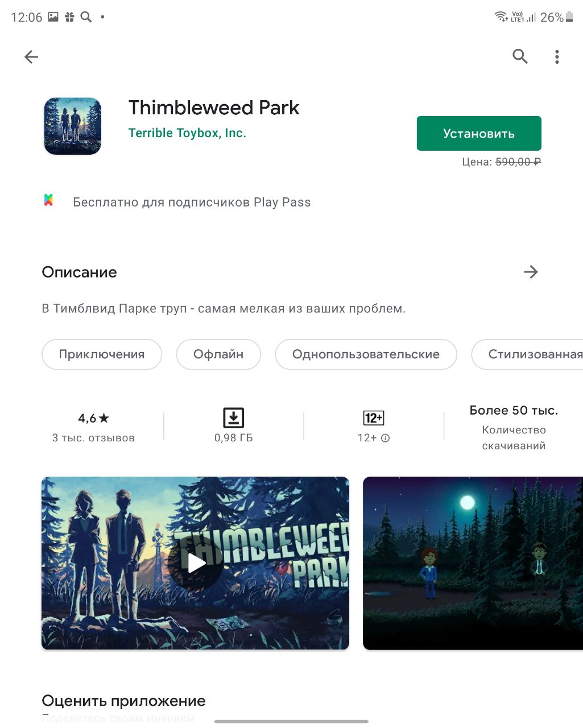Expand the Описание section arrow
583x728 pixels.
[x=530, y=272]
